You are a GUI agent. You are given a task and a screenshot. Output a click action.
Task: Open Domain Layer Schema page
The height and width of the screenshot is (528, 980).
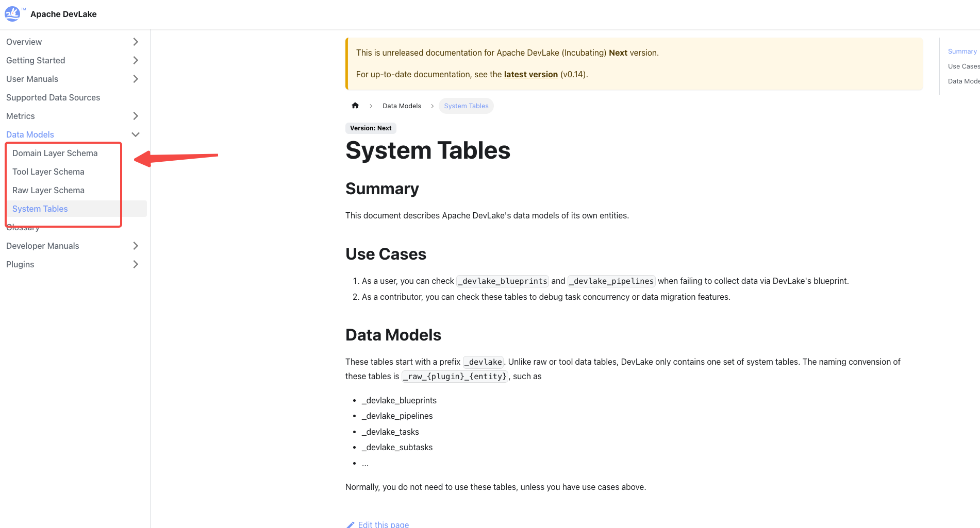coord(55,153)
